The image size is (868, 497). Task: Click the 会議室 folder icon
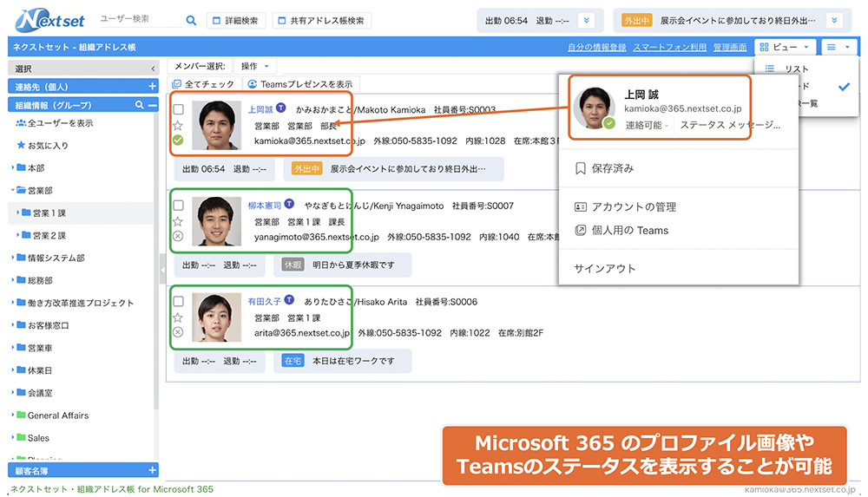(x=21, y=392)
